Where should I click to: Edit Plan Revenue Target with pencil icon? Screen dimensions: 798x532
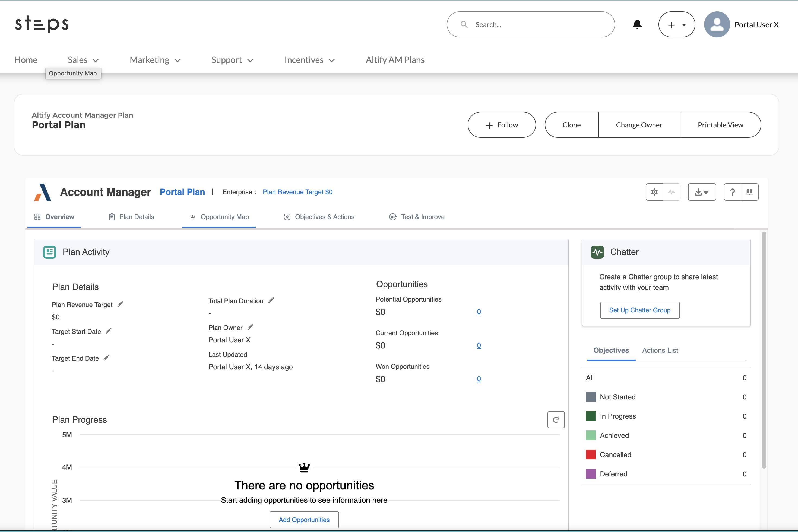120,304
